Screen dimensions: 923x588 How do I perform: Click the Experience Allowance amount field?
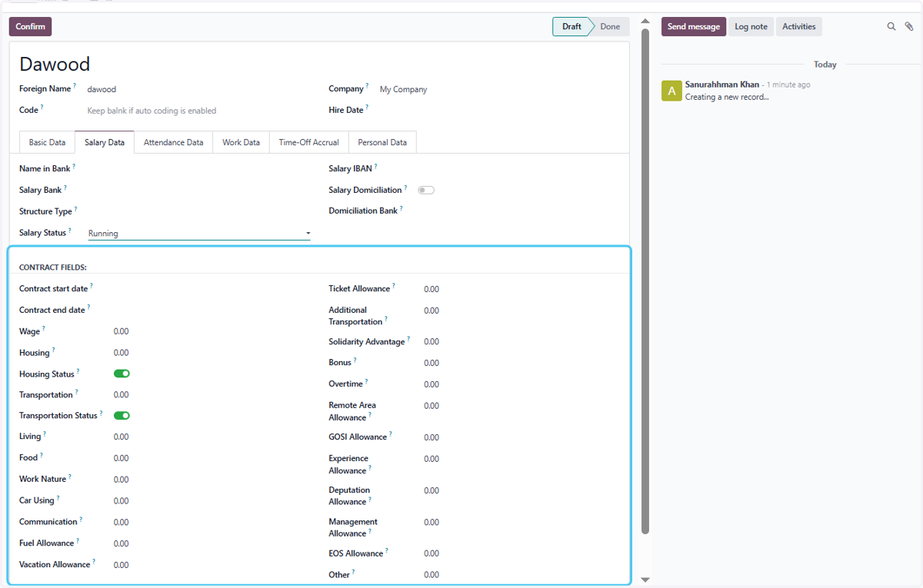coord(521,459)
